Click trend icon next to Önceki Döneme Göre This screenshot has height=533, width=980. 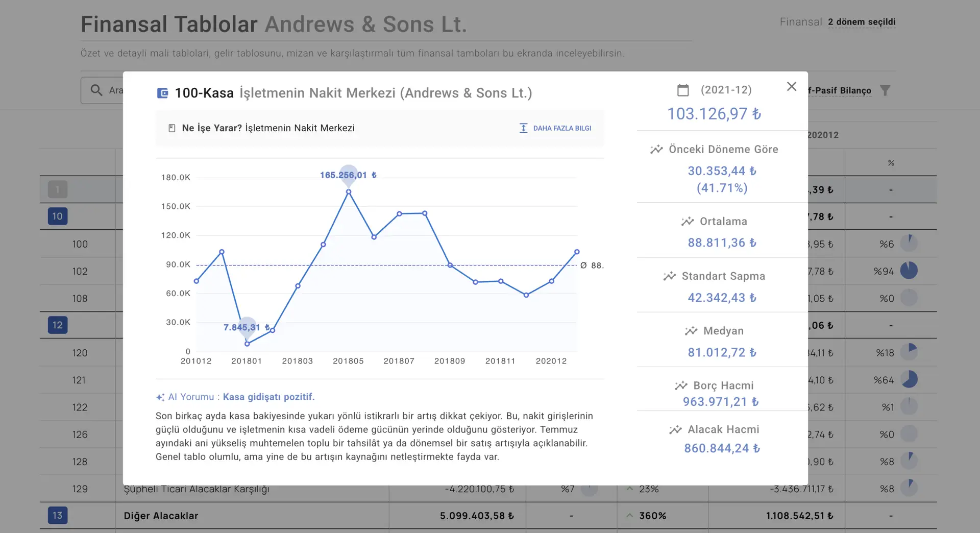point(656,150)
